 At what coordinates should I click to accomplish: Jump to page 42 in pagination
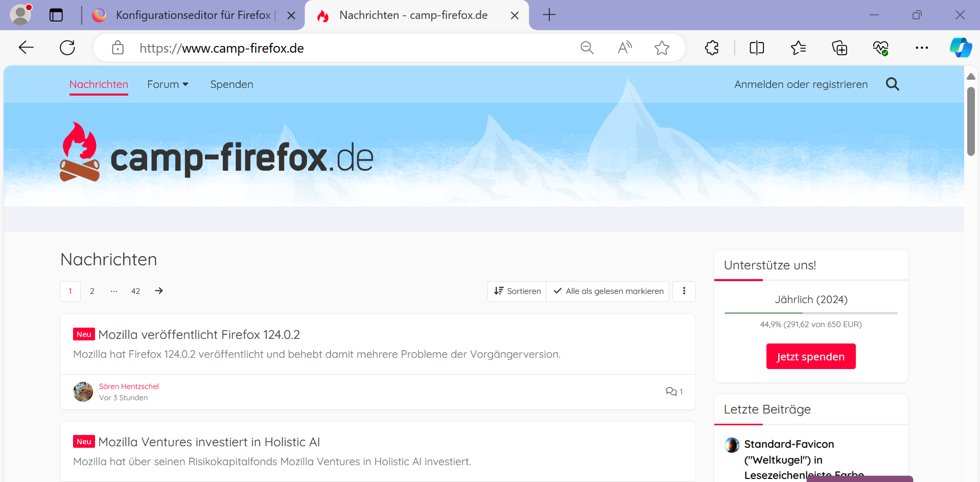[135, 291]
